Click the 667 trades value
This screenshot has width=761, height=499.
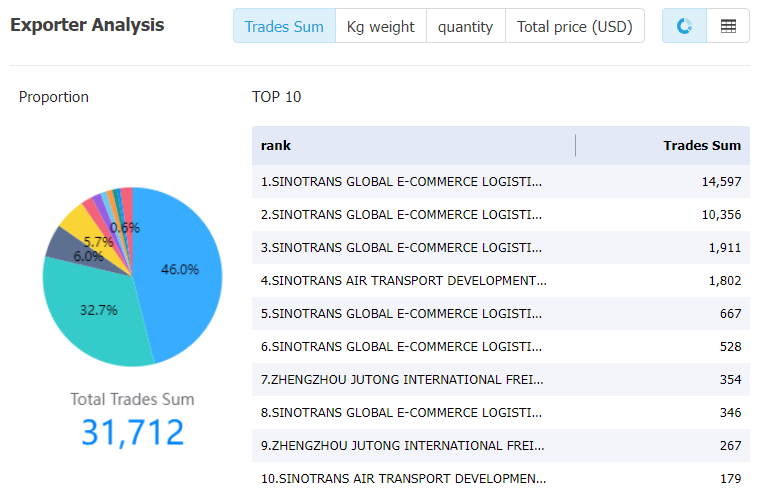click(x=730, y=314)
